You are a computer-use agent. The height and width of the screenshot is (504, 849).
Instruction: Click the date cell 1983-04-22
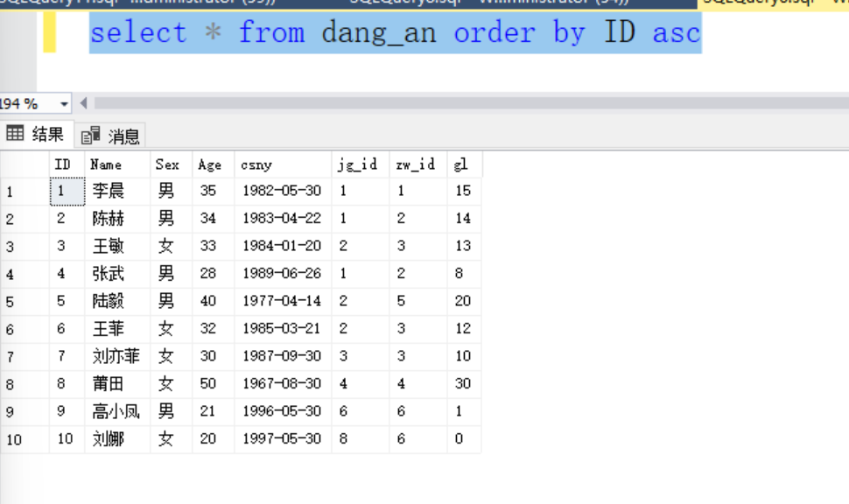tap(284, 219)
